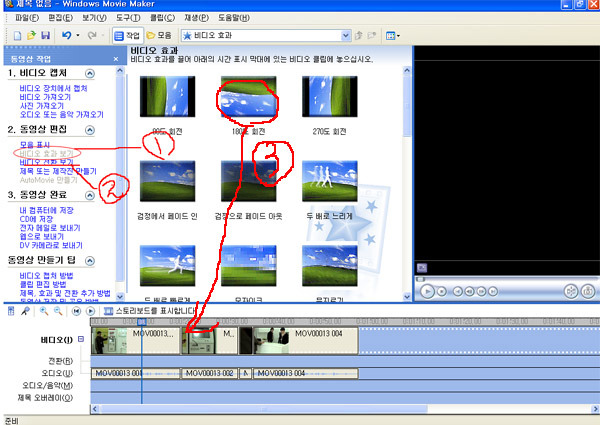Select the 검정으로 페이드 아웃 effect
The width and height of the screenshot is (600, 425).
coord(248,181)
